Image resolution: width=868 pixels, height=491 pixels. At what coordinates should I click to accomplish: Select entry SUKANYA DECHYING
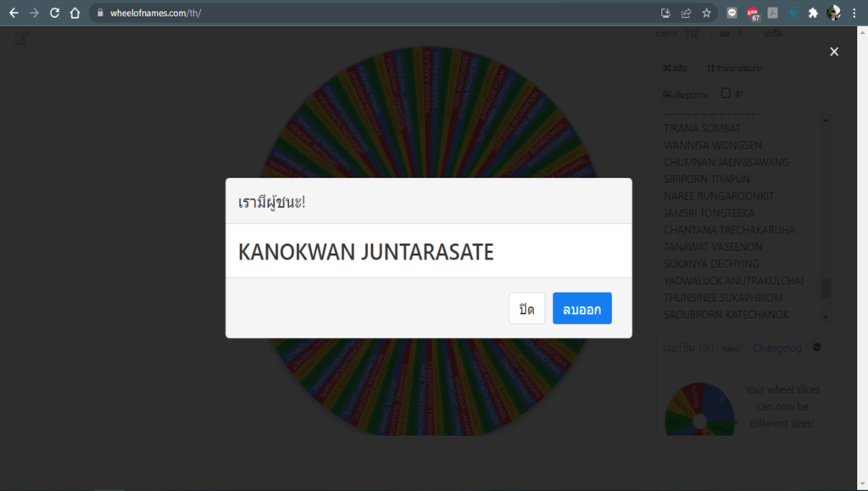point(711,264)
